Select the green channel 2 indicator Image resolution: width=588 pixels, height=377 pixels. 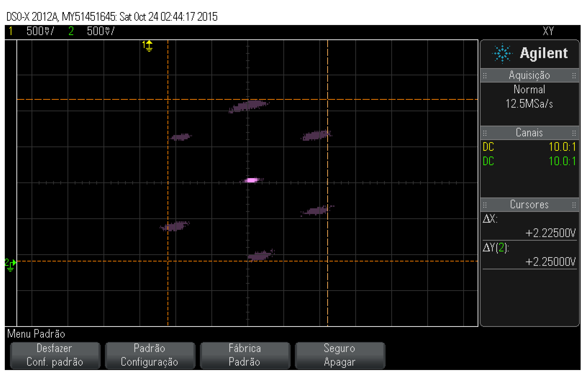71,31
